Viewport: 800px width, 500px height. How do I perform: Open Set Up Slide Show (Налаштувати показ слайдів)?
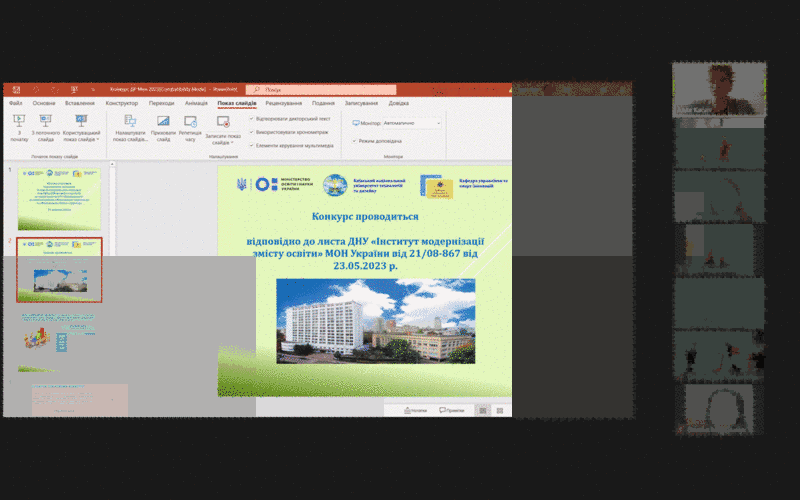[x=130, y=128]
